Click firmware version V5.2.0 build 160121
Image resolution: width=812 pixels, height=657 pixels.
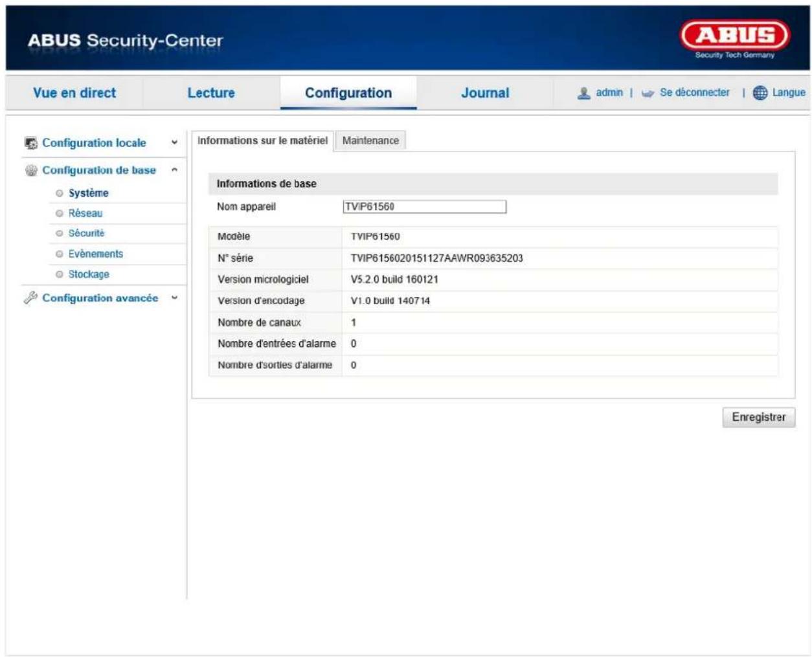click(x=394, y=279)
